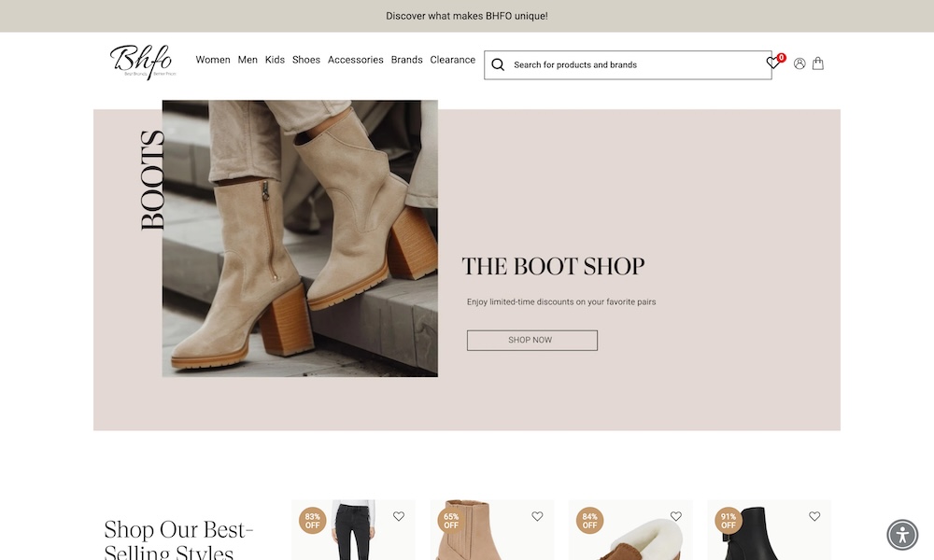The width and height of the screenshot is (934, 560).
Task: Go to the Kids category
Action: 275,60
